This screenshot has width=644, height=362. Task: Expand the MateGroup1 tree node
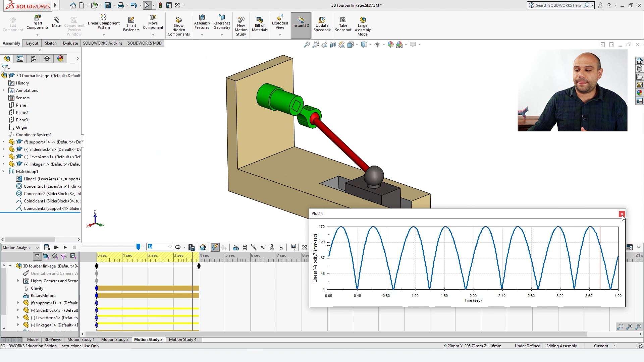point(3,171)
